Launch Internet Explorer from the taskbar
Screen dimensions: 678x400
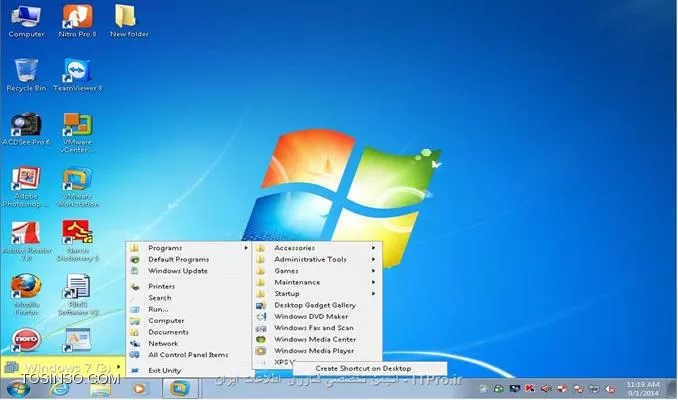(59, 389)
